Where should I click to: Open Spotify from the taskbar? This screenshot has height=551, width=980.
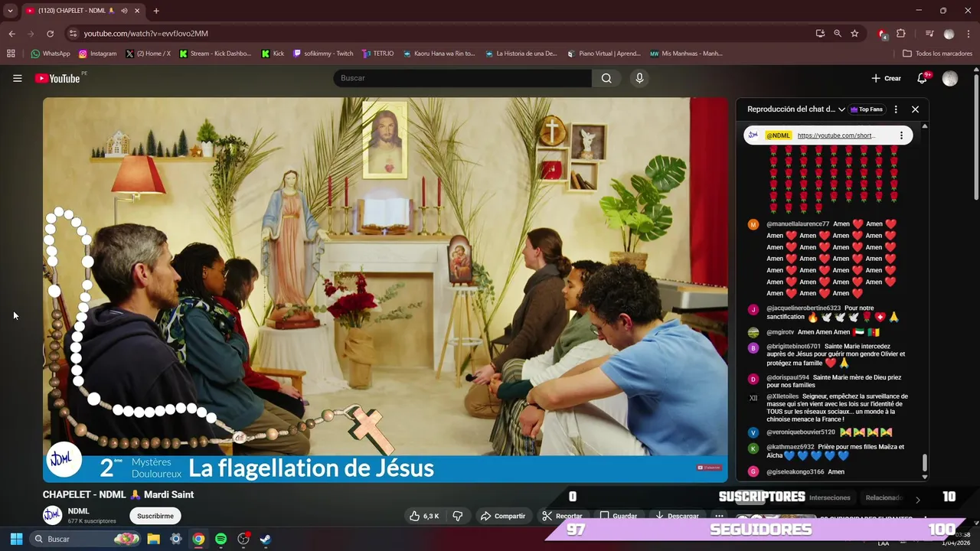pyautogui.click(x=220, y=539)
